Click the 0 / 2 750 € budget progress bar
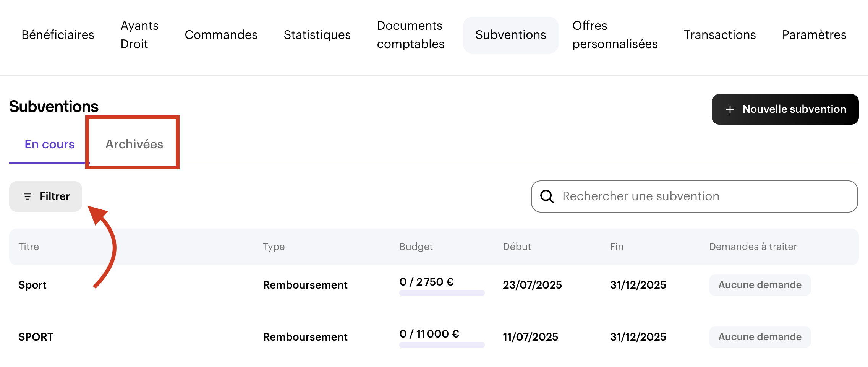 click(x=442, y=293)
